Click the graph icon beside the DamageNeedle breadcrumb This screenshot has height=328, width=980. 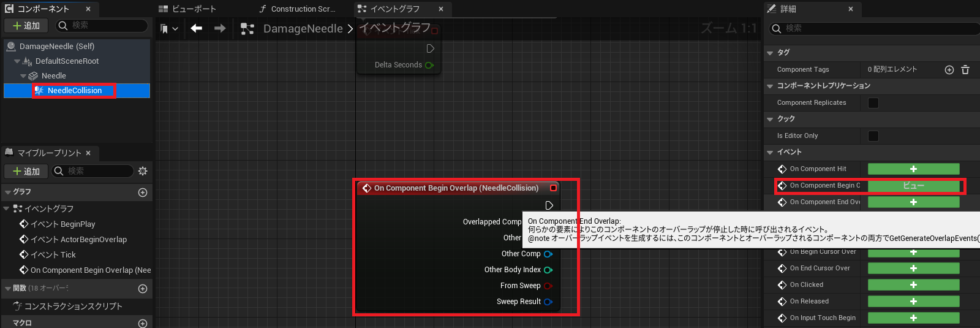pos(247,29)
